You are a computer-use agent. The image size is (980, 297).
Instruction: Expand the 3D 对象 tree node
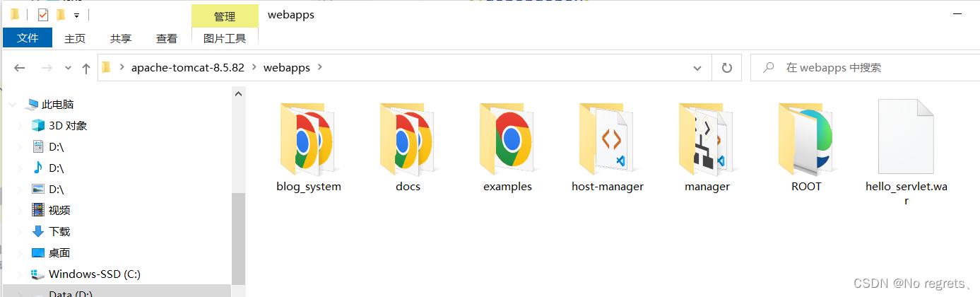(20, 126)
